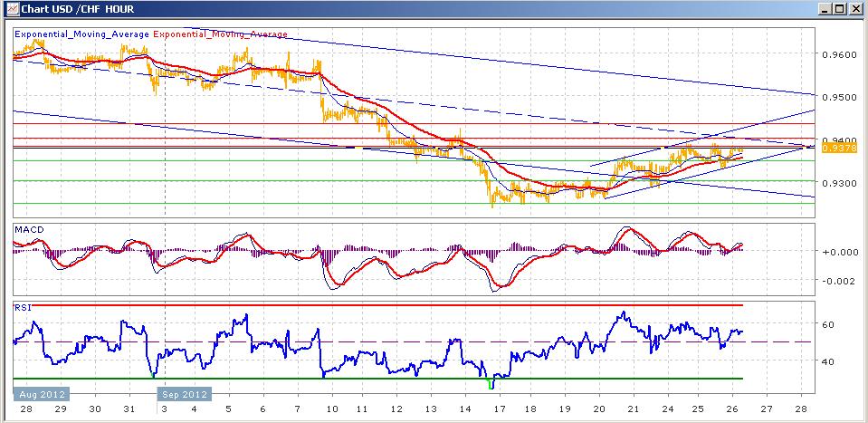Click date 14 on the time axis
868x423 pixels.
click(464, 409)
